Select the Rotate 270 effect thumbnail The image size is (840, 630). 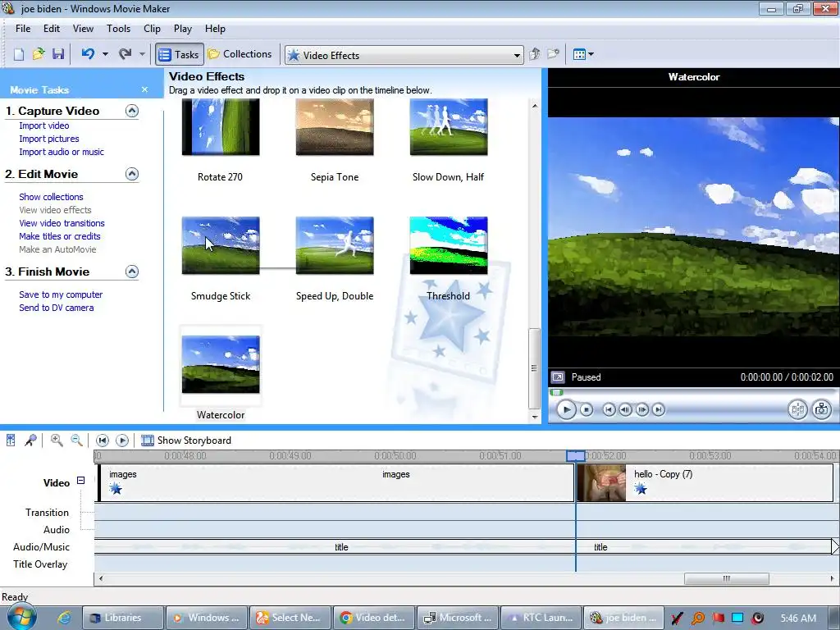[x=221, y=127]
